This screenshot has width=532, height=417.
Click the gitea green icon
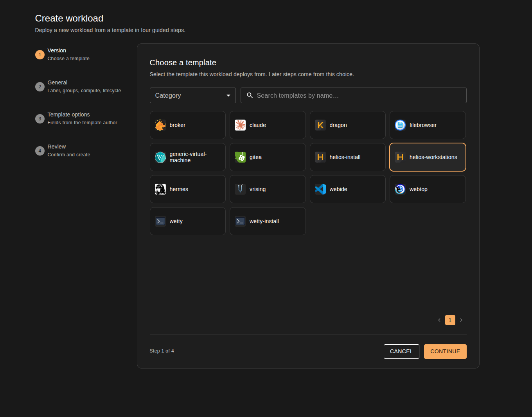point(240,157)
